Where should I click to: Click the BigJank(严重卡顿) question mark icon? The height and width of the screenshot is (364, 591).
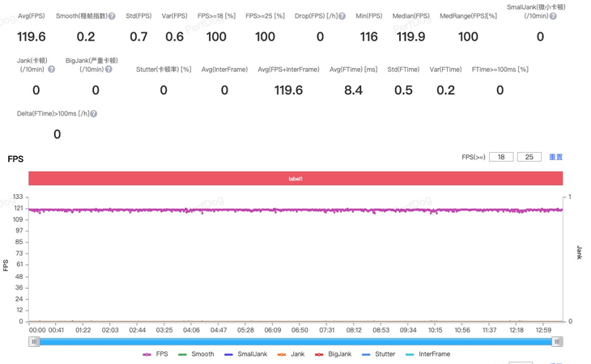108,70
